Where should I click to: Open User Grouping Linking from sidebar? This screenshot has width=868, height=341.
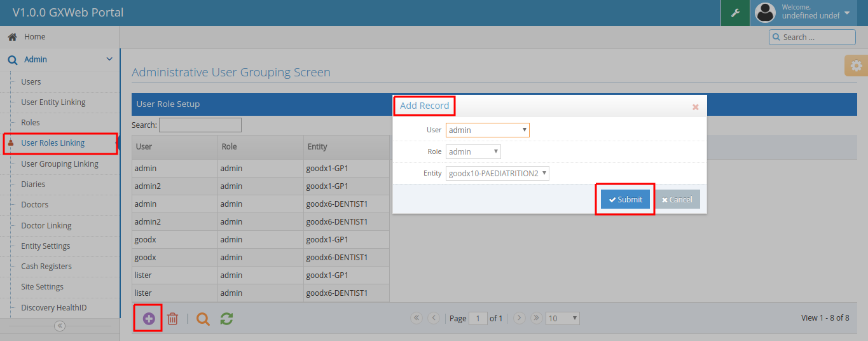click(60, 164)
